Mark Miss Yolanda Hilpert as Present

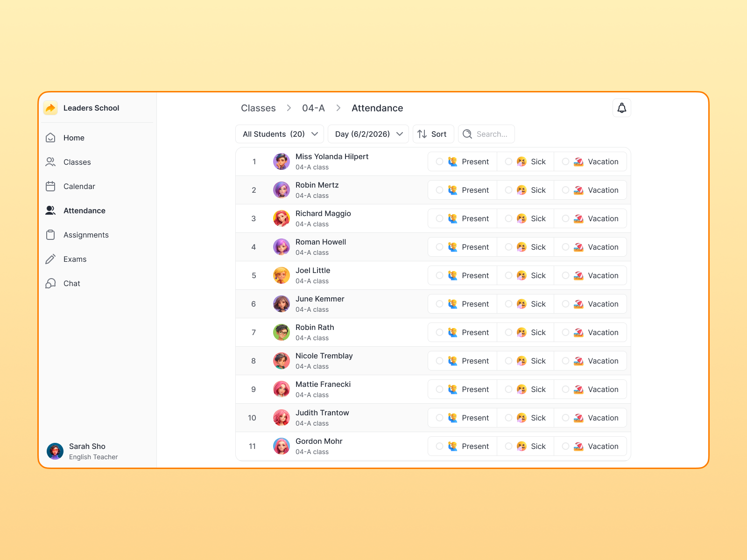pyautogui.click(x=439, y=161)
